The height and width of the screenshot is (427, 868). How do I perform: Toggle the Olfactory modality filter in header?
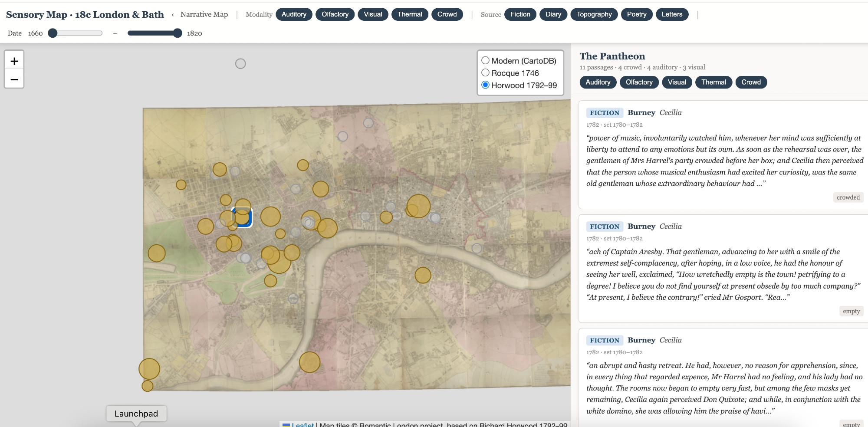[335, 14]
